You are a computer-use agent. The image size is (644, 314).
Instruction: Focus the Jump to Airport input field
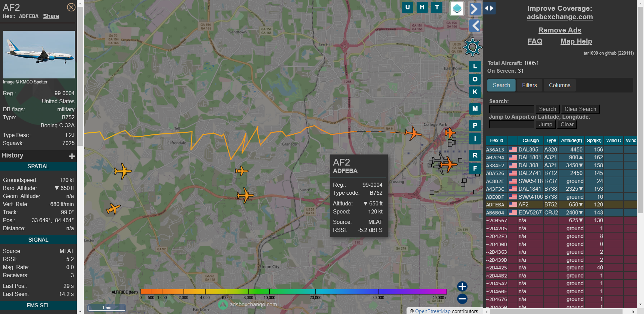[x=511, y=124]
